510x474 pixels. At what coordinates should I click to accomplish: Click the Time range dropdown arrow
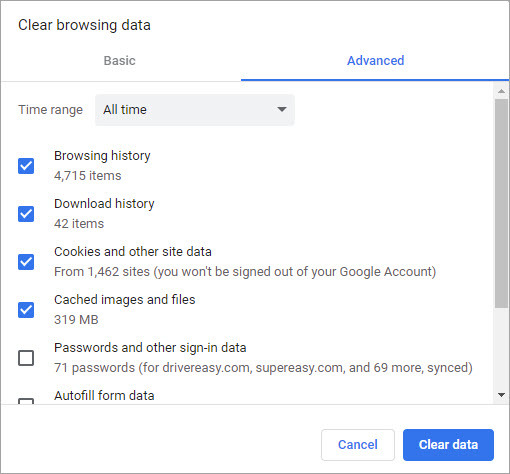click(x=282, y=109)
